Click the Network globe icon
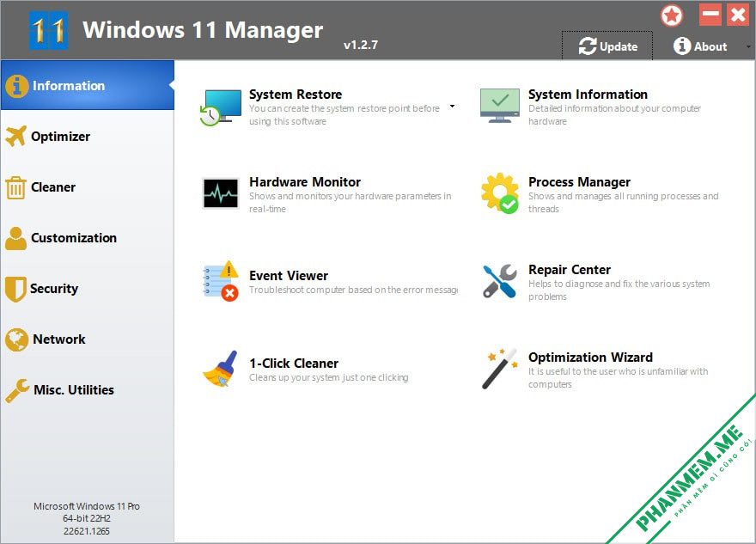Image resolution: width=756 pixels, height=544 pixels. click(x=16, y=339)
